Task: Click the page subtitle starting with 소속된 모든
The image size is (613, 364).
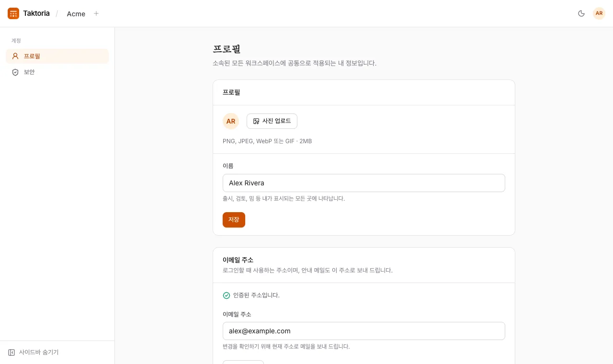Action: 295,63
